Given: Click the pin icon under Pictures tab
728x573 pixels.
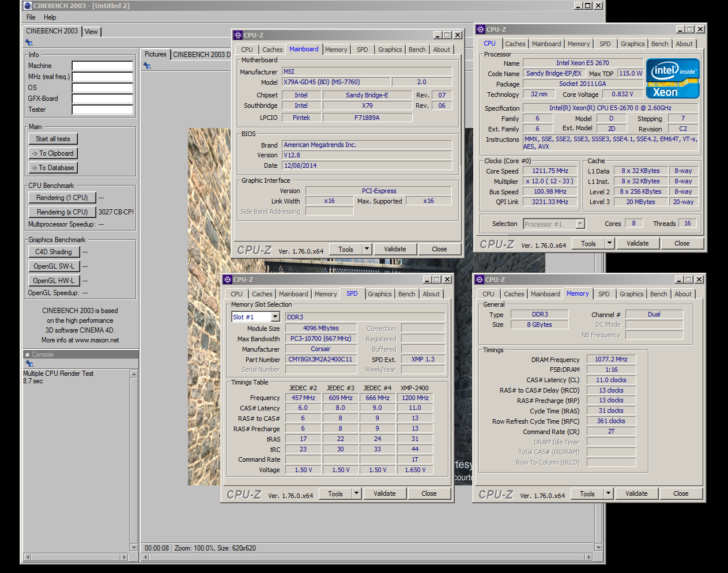Looking at the screenshot, I should pos(147,66).
